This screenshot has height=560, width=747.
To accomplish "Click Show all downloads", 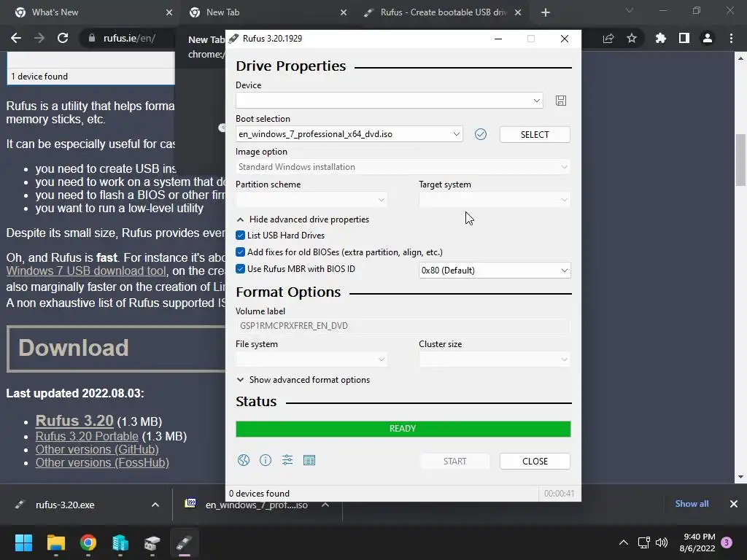I will click(692, 504).
